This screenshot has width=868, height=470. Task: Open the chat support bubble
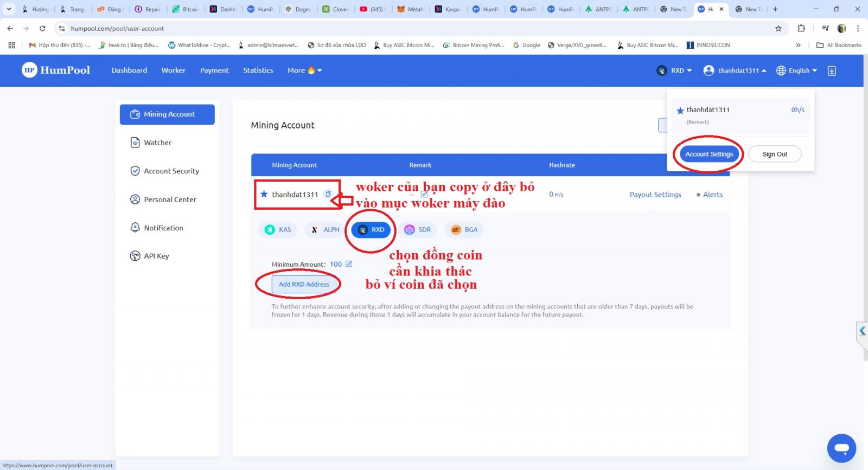(841, 448)
